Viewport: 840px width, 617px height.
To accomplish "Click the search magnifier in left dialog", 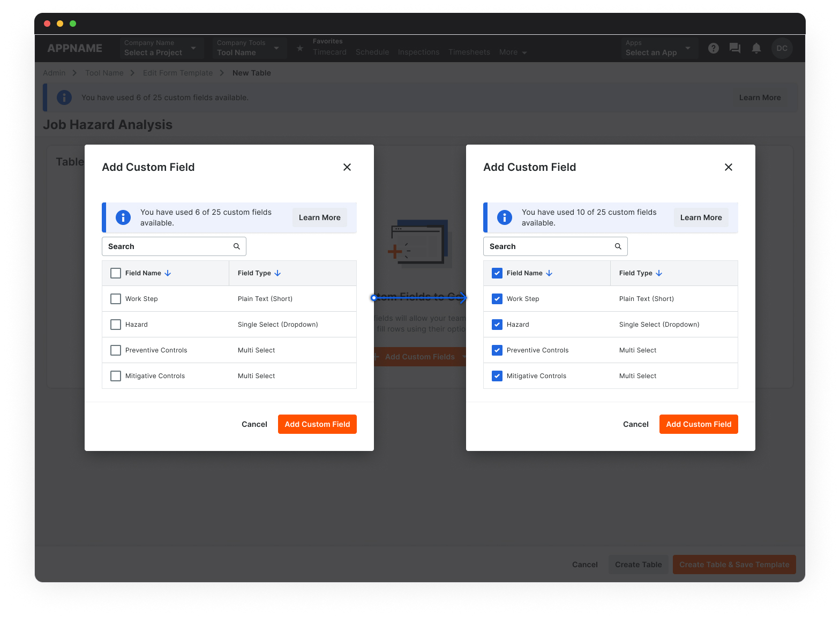I will pos(236,246).
